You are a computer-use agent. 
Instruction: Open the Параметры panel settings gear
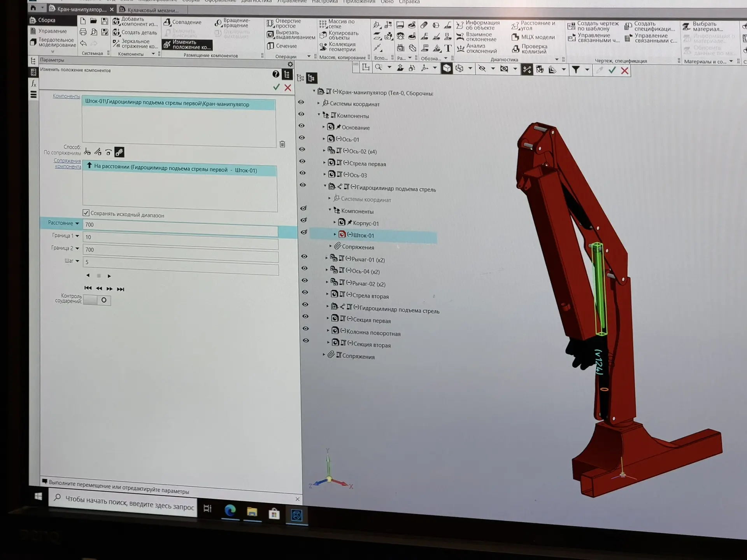click(x=290, y=64)
